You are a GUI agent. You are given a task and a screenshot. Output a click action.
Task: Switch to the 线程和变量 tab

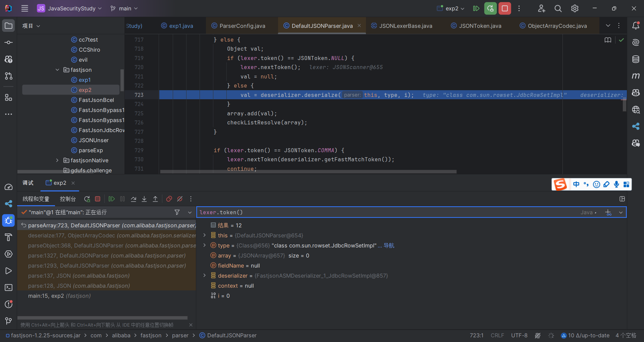[x=36, y=199]
